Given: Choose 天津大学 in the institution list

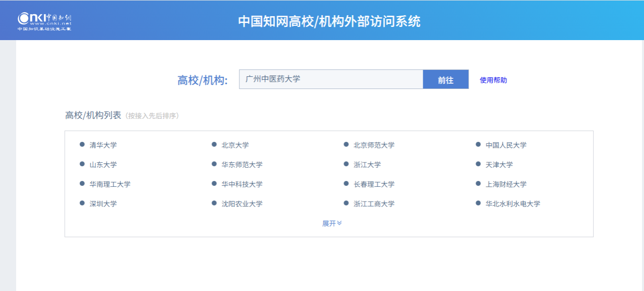Looking at the screenshot, I should pos(500,165).
